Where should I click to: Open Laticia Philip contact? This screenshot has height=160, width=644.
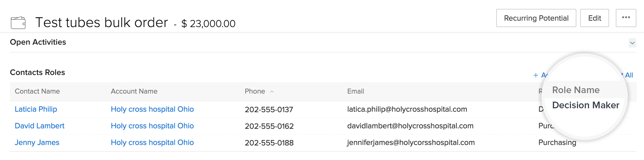[x=36, y=109]
